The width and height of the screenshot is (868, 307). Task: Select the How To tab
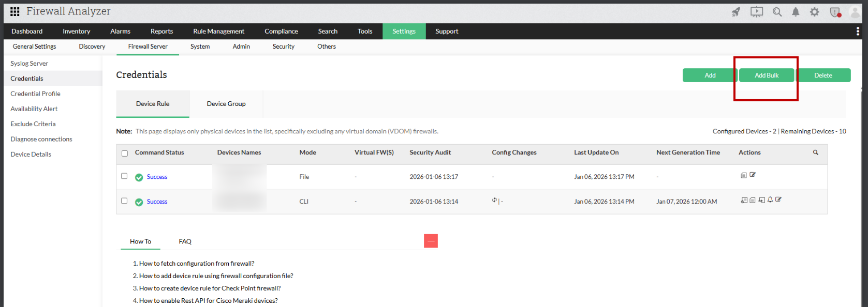tap(140, 241)
